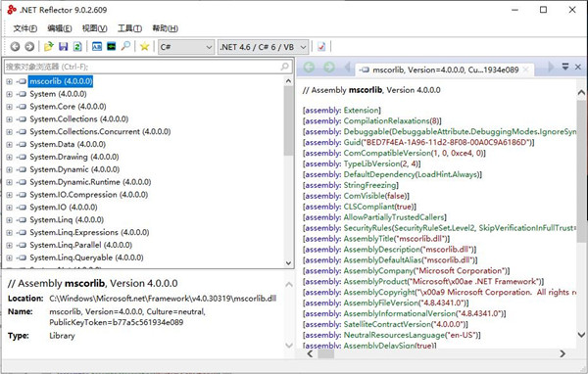Expand the System.IO (4.0.0.0) node

click(10, 208)
